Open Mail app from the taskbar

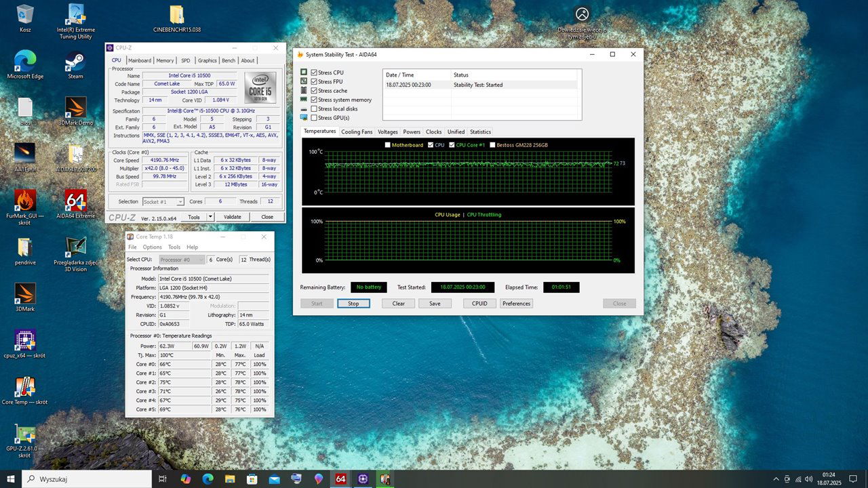tap(274, 479)
